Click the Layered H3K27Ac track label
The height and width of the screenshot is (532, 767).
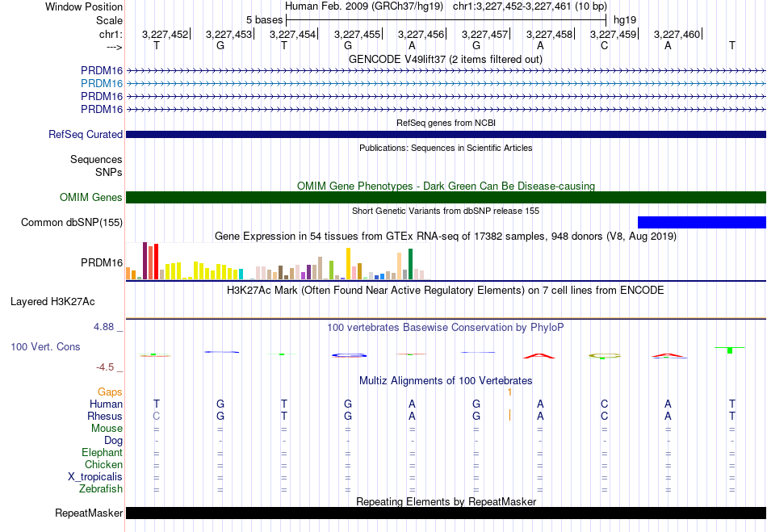click(52, 302)
